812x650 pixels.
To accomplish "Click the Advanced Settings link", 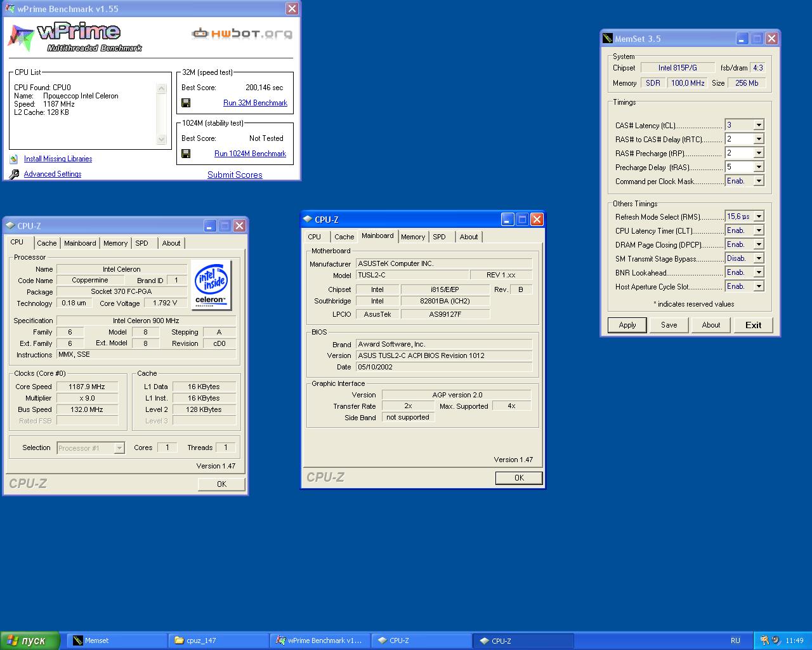I will (53, 174).
